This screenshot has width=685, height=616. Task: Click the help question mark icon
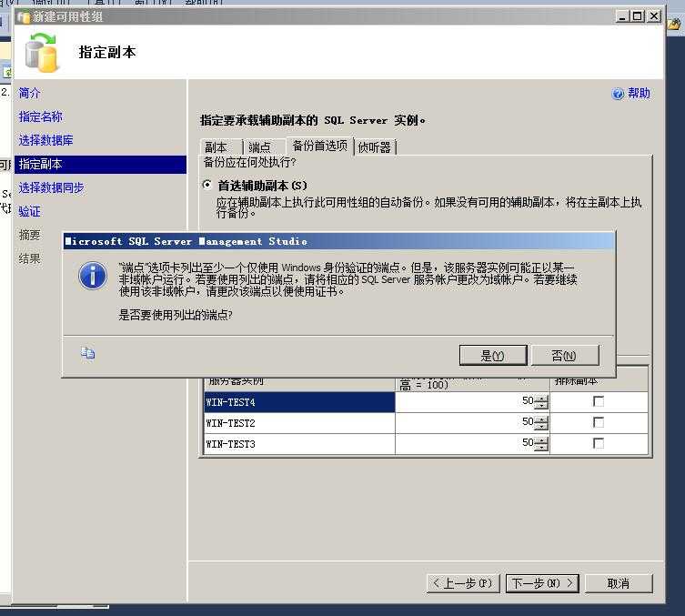[618, 94]
